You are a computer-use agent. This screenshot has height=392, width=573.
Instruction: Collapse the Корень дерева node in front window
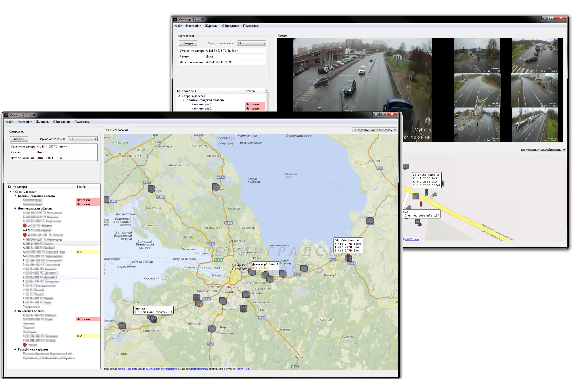point(10,192)
